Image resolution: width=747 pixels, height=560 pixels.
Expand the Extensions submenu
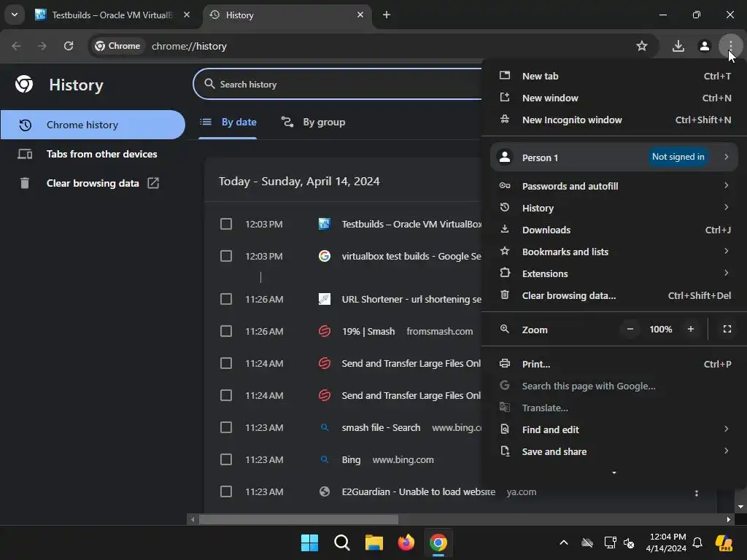pyautogui.click(x=614, y=274)
